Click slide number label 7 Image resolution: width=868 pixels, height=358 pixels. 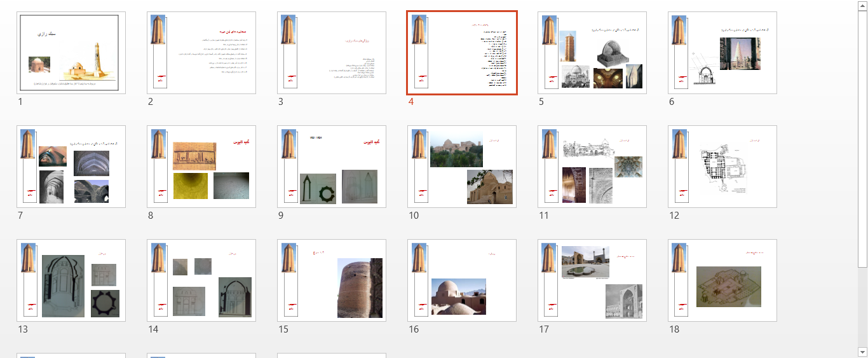pos(20,216)
